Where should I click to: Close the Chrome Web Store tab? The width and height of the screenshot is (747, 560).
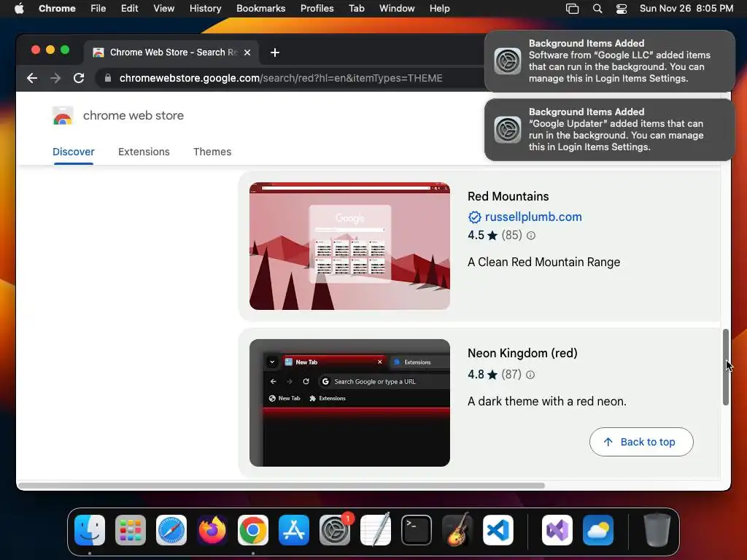coord(247,52)
